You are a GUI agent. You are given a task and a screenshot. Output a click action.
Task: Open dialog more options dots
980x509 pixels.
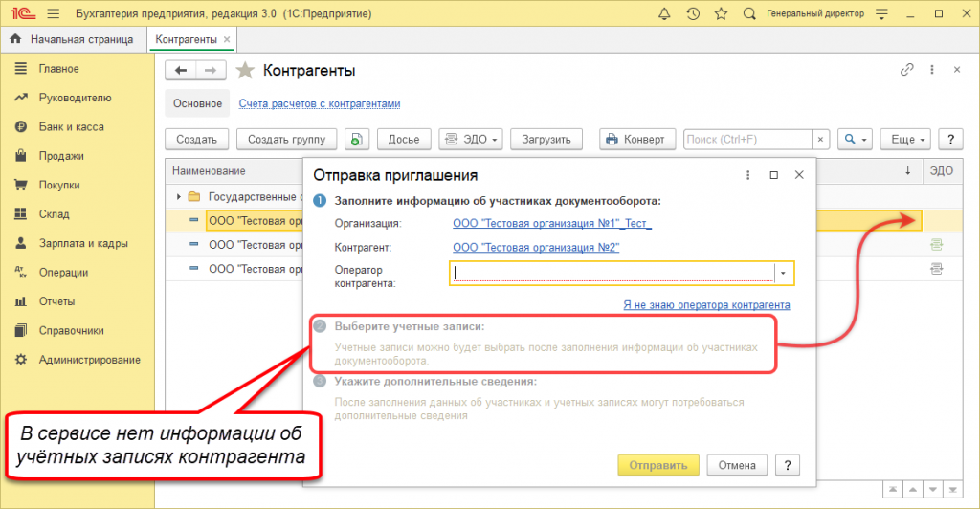747,175
